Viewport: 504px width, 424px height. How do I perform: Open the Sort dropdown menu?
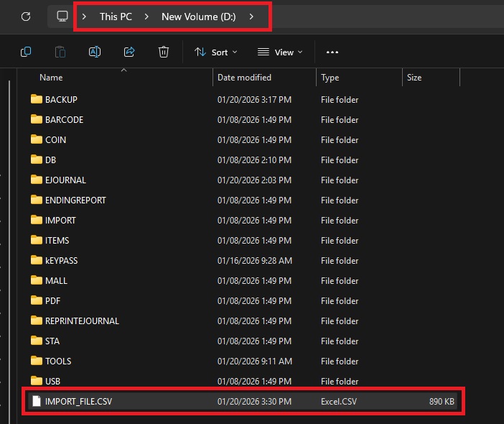(x=215, y=52)
